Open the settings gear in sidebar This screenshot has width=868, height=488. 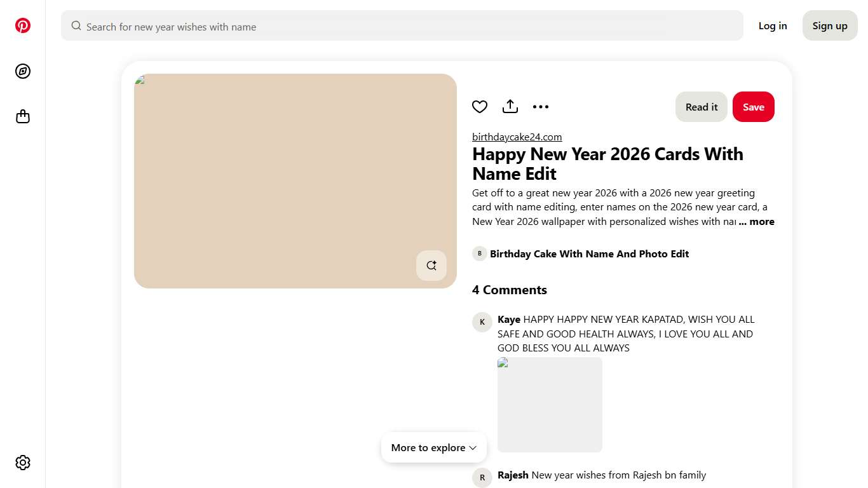pos(23,462)
